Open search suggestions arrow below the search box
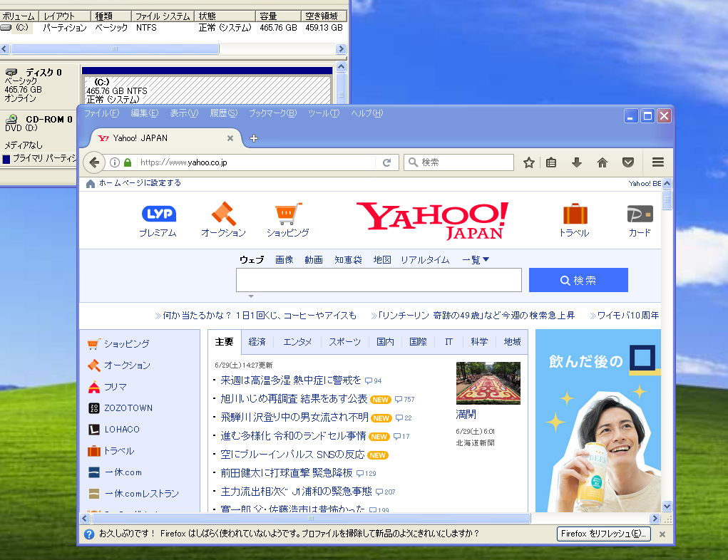Viewport: 728px width, 560px height. point(250,295)
